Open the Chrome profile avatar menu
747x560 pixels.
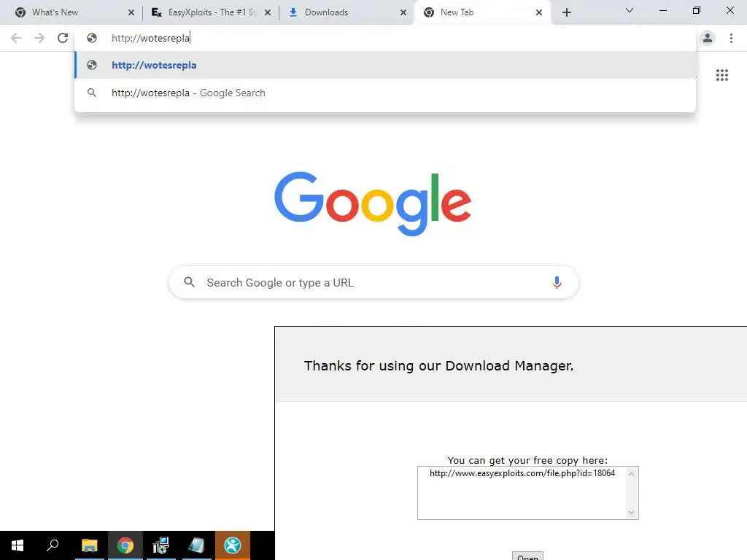(708, 38)
